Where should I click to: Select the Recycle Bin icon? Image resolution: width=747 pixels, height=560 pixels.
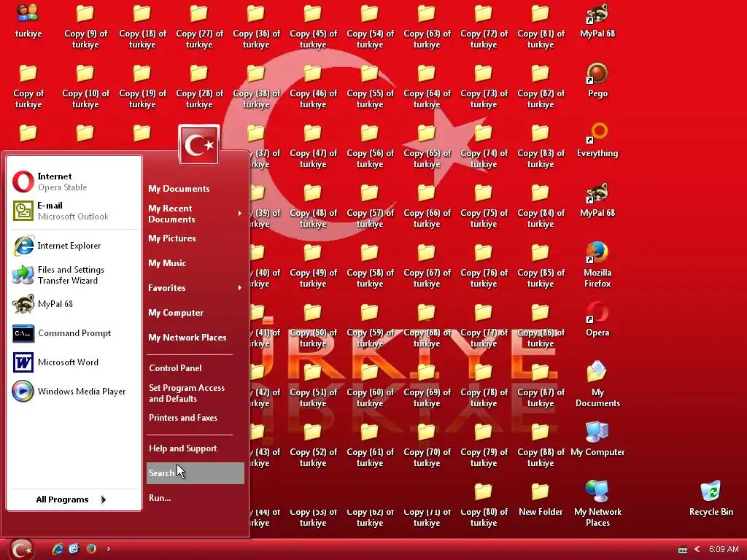[711, 499]
